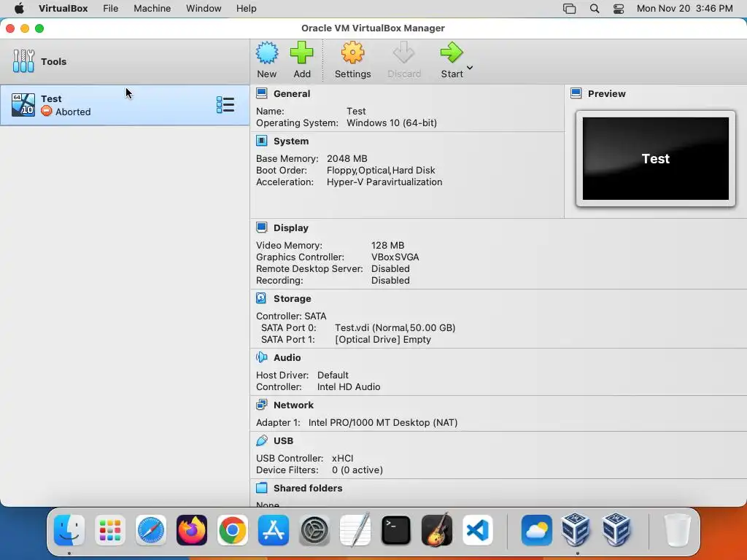Open Terminal from the Dock

click(396, 530)
